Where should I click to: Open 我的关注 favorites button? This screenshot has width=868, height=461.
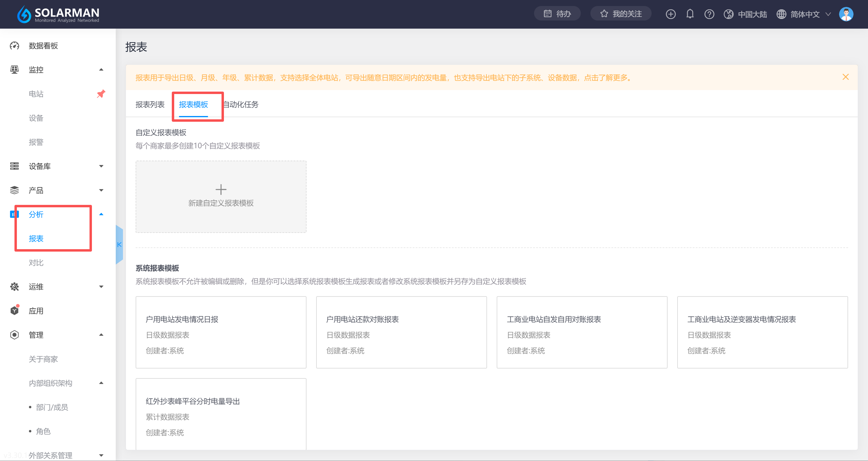(621, 14)
